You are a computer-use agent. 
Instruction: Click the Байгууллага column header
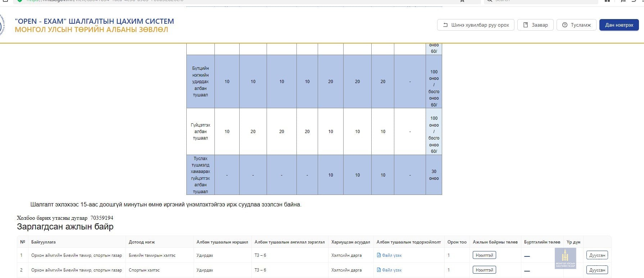tap(44, 242)
